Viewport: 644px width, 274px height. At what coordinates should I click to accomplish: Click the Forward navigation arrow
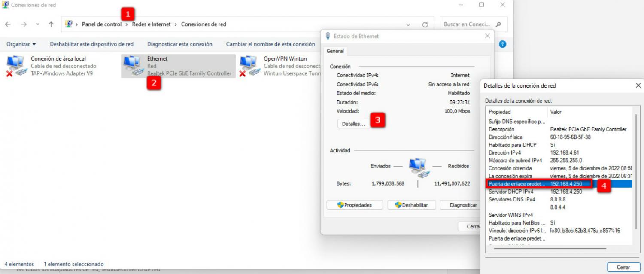(x=24, y=24)
